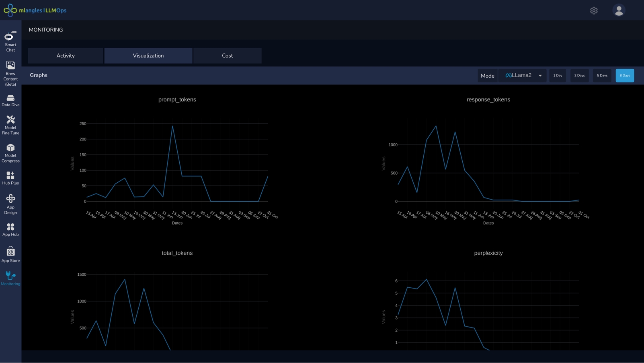Open the settings gear

[594, 10]
